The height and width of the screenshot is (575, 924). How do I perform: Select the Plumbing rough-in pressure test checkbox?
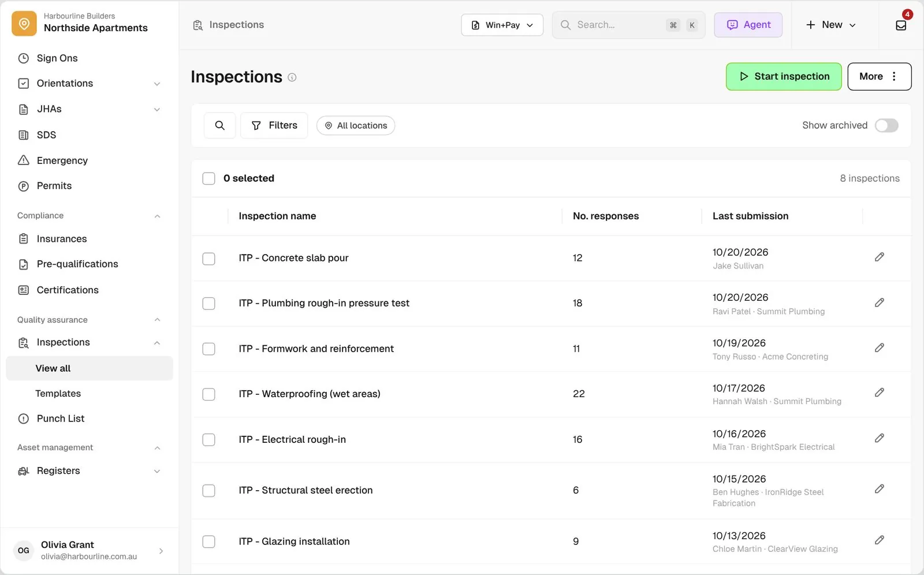(x=208, y=304)
